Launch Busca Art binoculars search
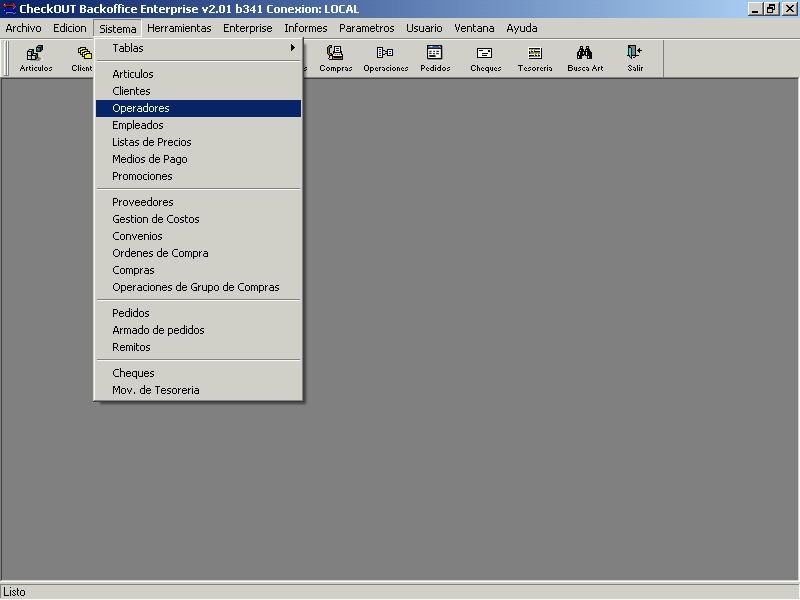 585,58
